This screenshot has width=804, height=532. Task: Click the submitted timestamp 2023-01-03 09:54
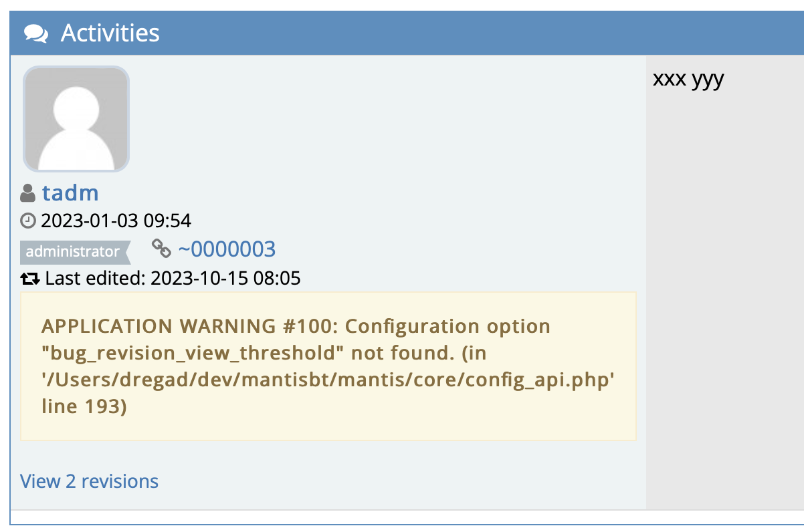116,221
